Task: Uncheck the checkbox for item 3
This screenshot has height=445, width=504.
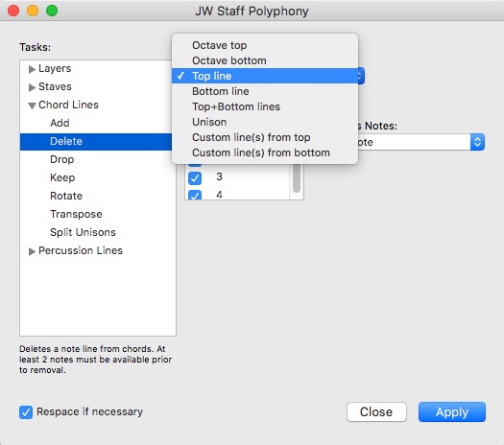Action: (x=195, y=177)
